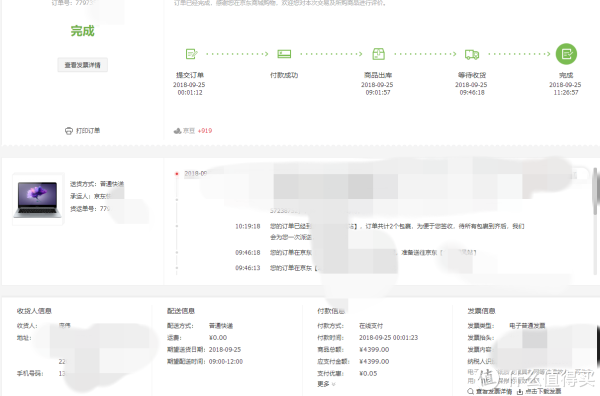Open the laptop product thumbnail

pyautogui.click(x=38, y=199)
